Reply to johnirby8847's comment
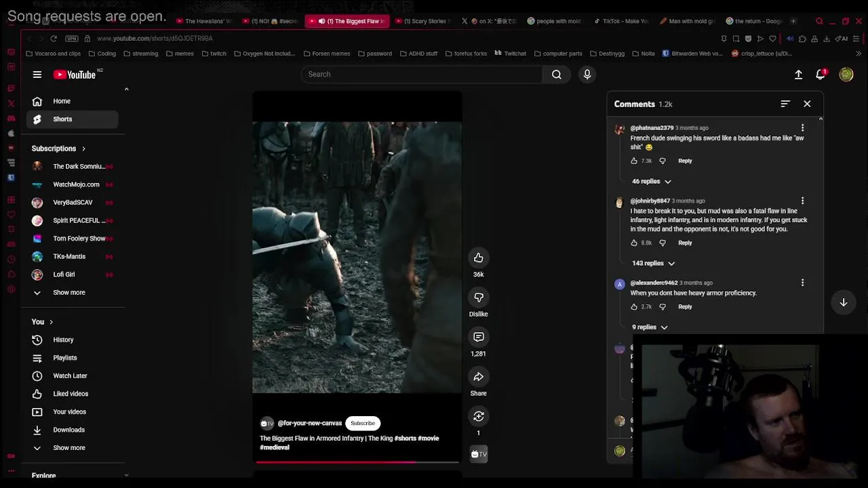 685,243
